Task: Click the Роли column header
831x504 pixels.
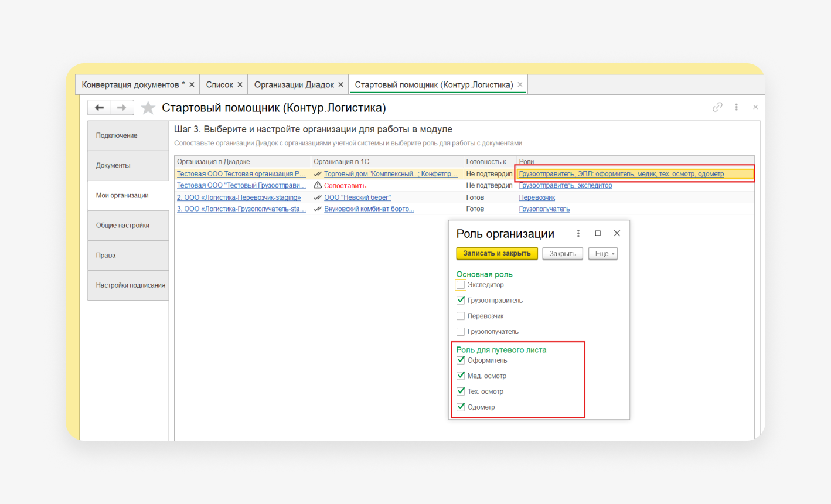Action: (635, 162)
